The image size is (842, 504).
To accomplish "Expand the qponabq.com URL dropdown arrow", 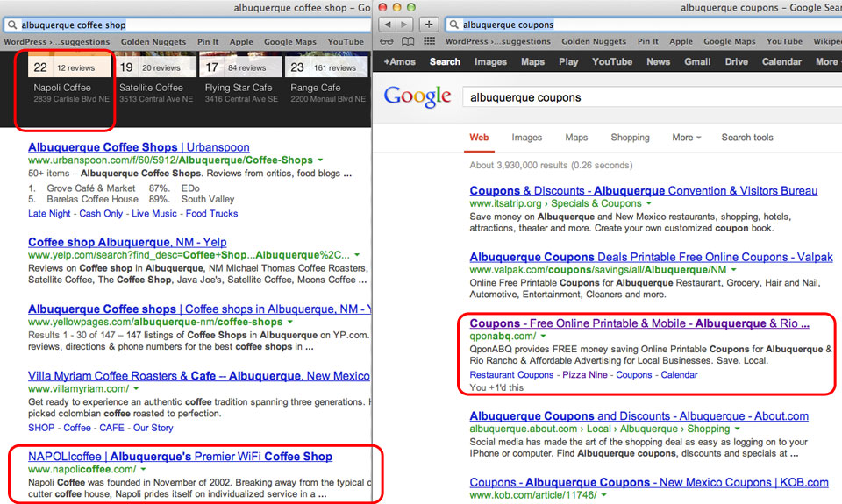I will coord(544,337).
